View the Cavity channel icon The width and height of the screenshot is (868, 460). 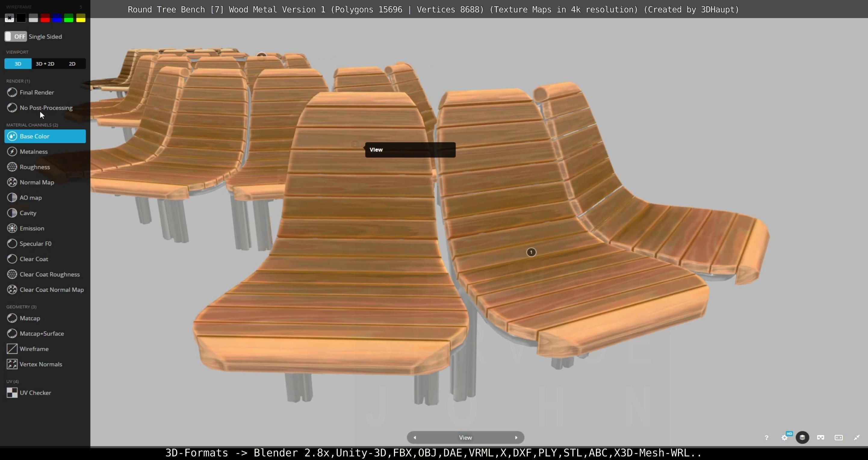point(12,213)
